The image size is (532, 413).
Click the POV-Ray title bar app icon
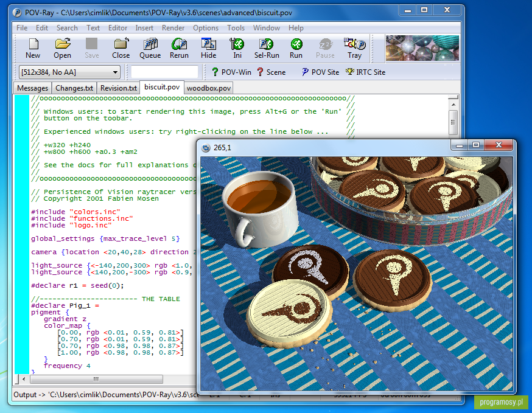pyautogui.click(x=17, y=13)
